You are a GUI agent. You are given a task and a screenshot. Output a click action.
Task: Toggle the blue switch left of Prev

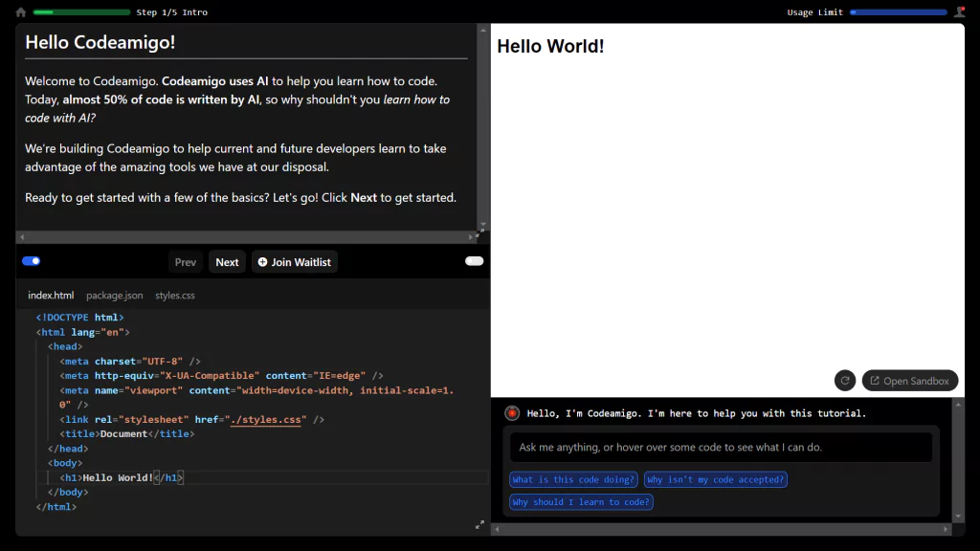click(32, 261)
